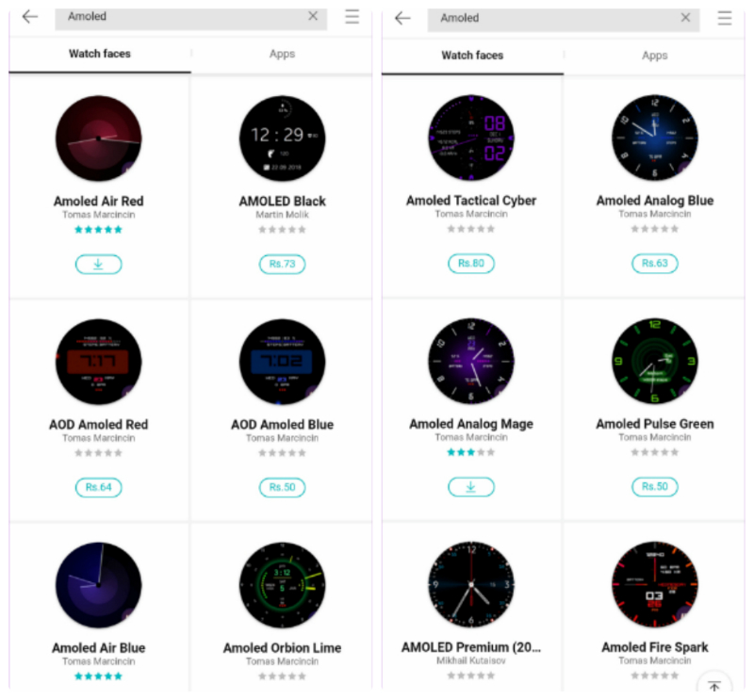Tap the back arrow in right panel
This screenshot has width=754, height=700.
pyautogui.click(x=403, y=18)
